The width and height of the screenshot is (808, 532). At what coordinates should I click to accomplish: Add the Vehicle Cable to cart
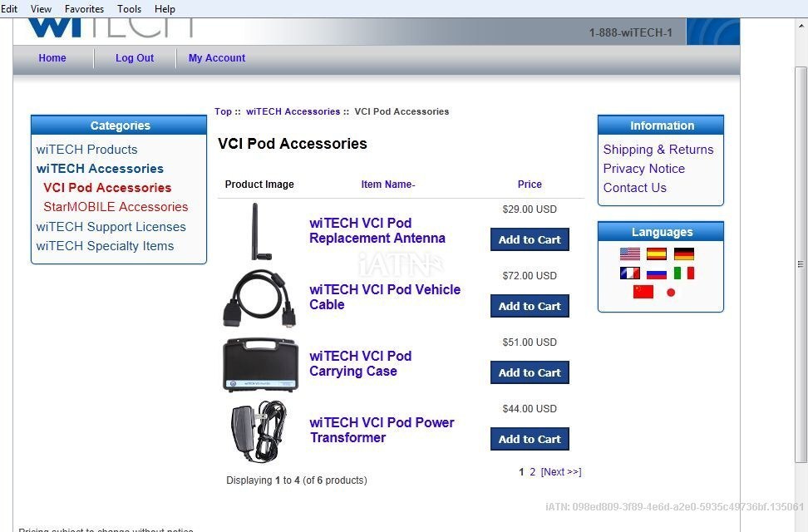pos(530,306)
